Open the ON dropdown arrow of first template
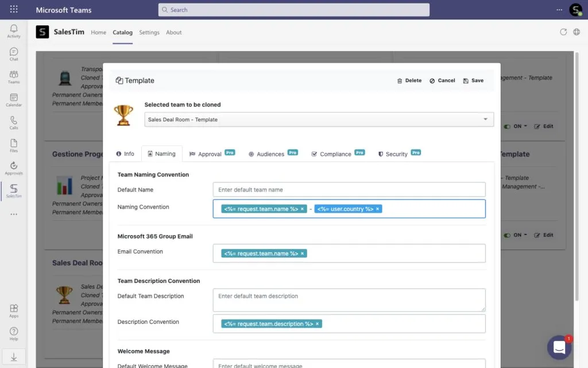The width and height of the screenshot is (588, 368). 525,126
